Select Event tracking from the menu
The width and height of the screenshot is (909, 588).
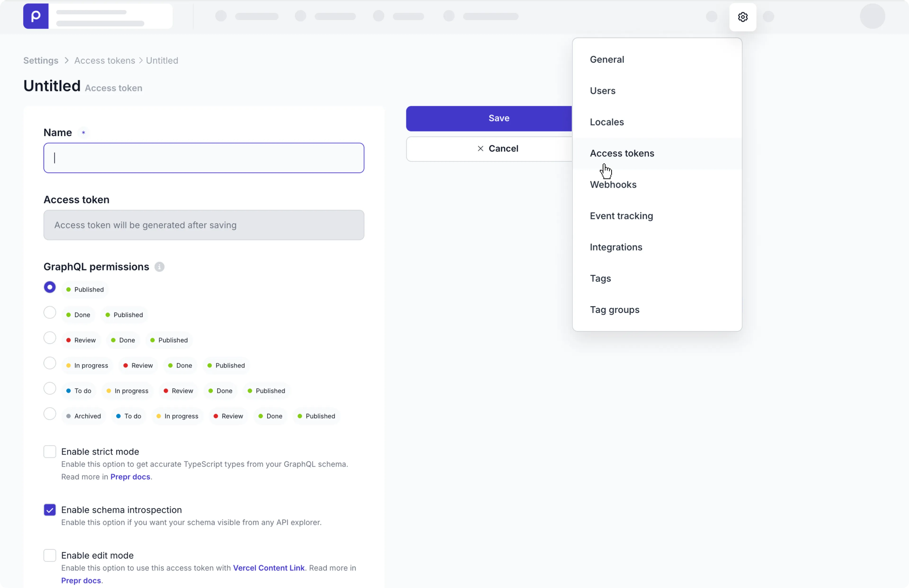621,216
